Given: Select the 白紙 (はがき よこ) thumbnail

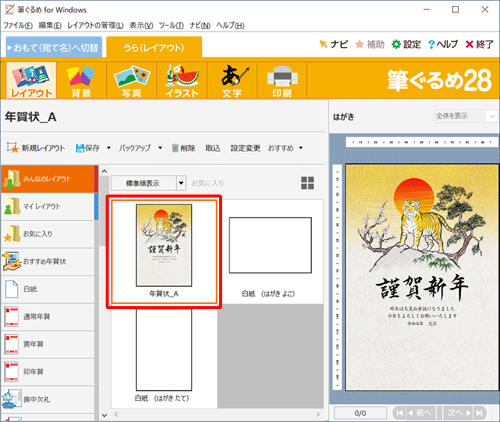Looking at the screenshot, I should tap(270, 252).
